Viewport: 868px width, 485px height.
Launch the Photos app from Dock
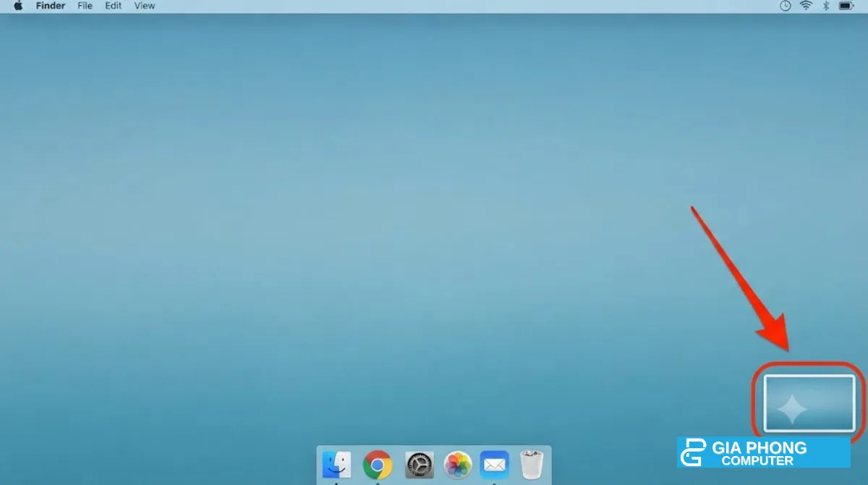click(458, 465)
